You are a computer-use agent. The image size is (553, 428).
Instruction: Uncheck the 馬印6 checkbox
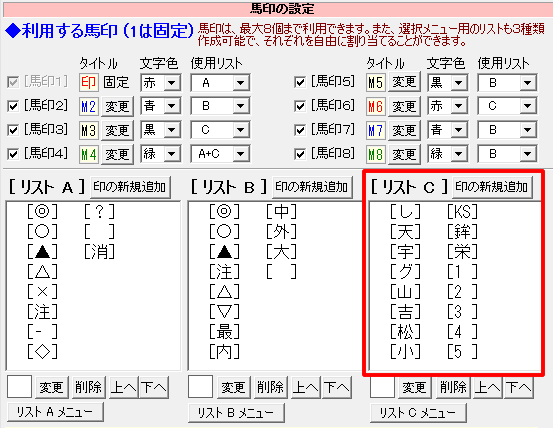(x=300, y=106)
